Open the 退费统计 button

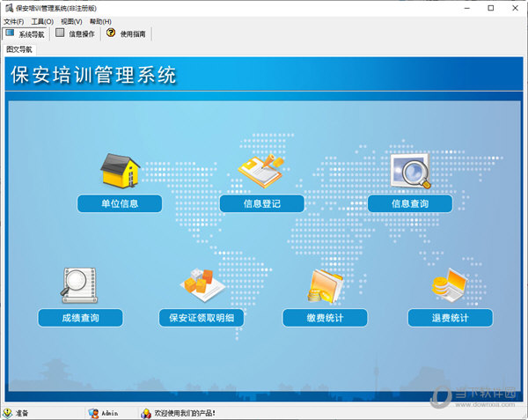click(x=451, y=318)
